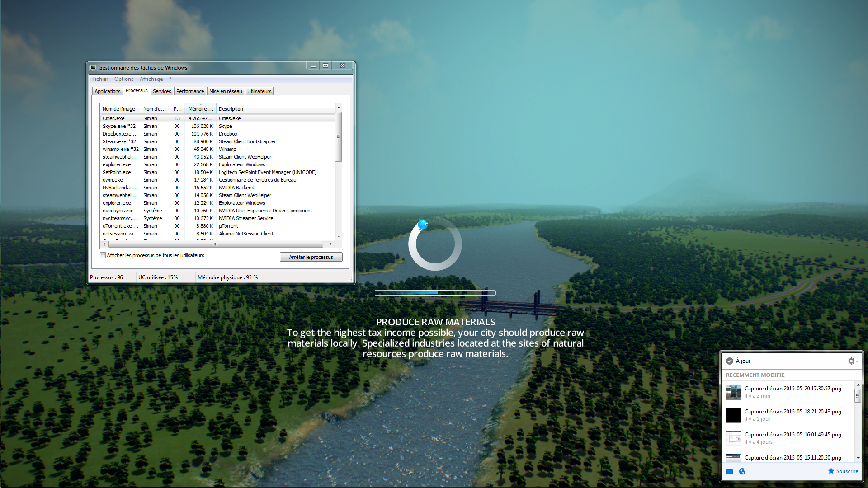
Task: Click the process list vertical scrollbar thumb
Action: click(x=339, y=136)
